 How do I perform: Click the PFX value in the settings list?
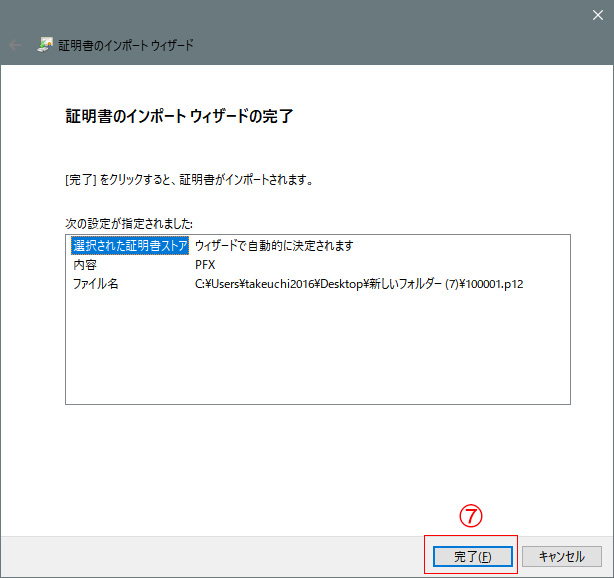point(204,265)
